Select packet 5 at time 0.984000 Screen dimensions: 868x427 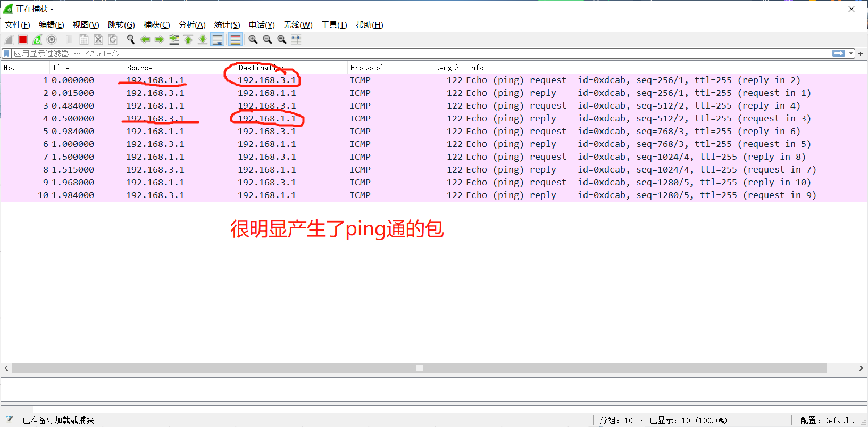point(433,131)
